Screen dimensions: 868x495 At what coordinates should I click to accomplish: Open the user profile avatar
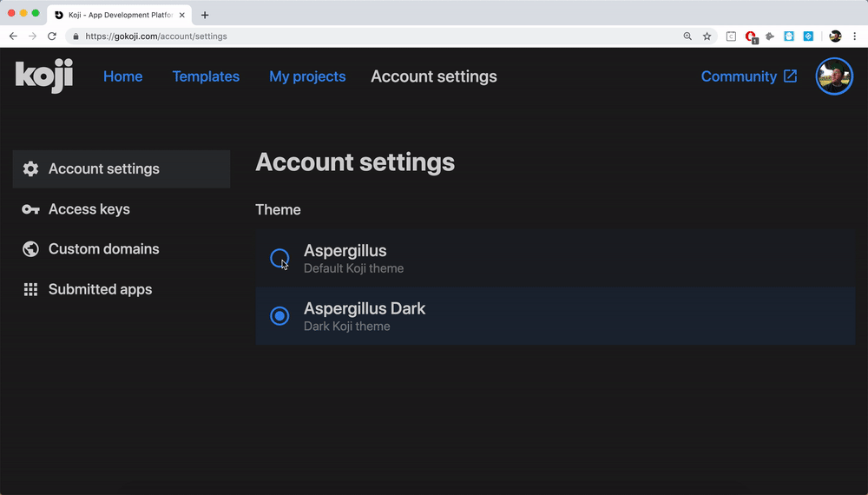click(834, 76)
